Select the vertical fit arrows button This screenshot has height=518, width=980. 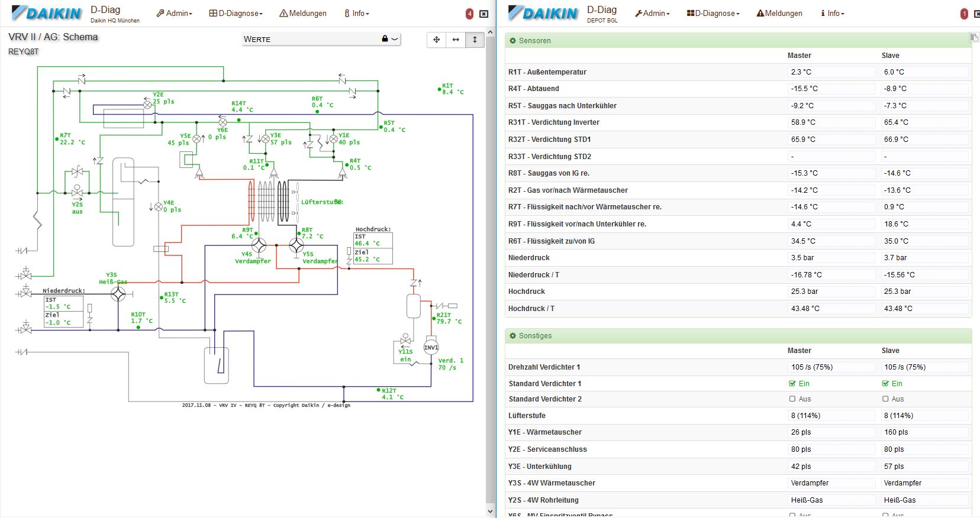(x=475, y=40)
